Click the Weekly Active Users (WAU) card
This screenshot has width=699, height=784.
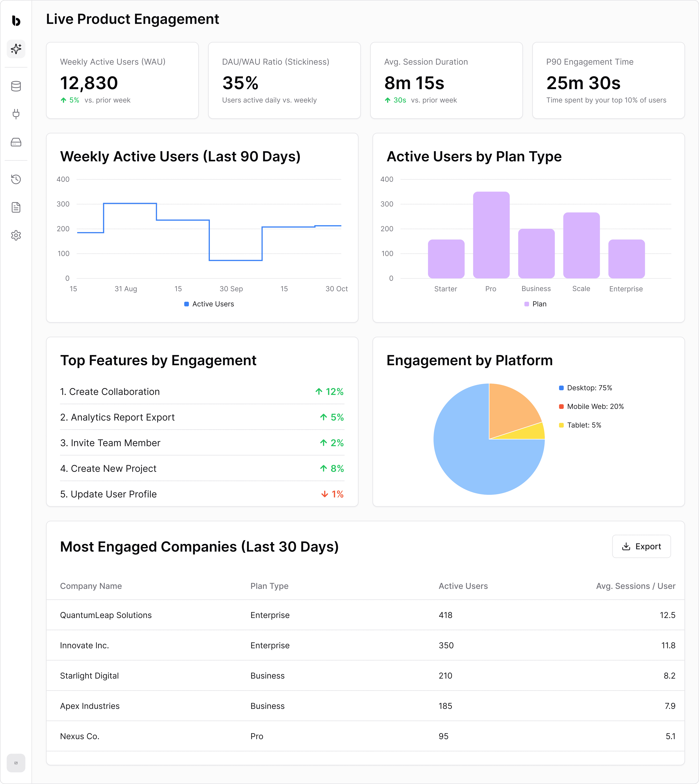tap(122, 80)
